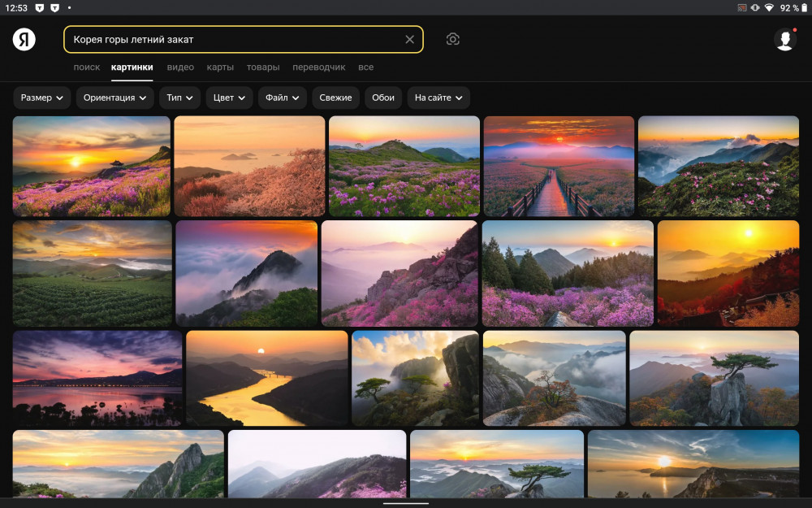Expand the Ориентация filter dropdown
This screenshot has height=508, width=812.
pos(115,98)
